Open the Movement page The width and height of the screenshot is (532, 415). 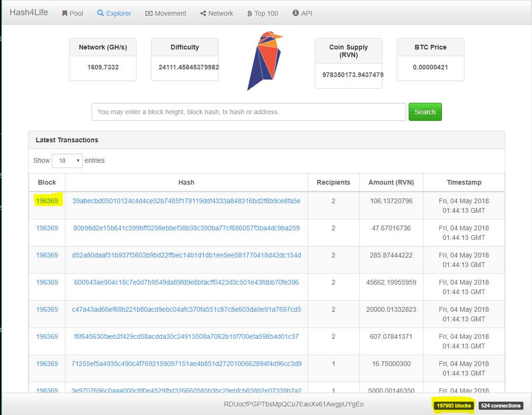point(166,13)
